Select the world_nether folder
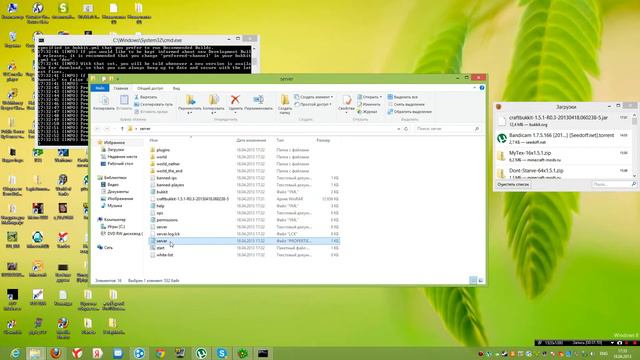The image size is (640, 360). (168, 164)
